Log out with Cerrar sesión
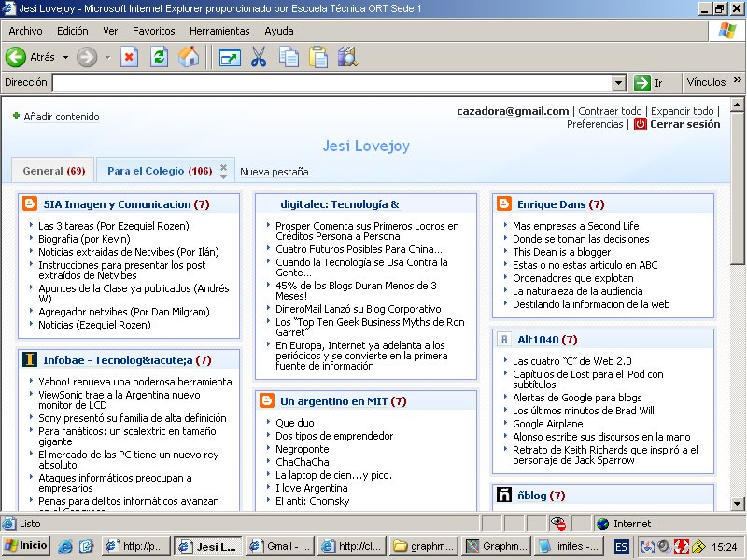Image resolution: width=747 pixels, height=560 pixels. [685, 124]
